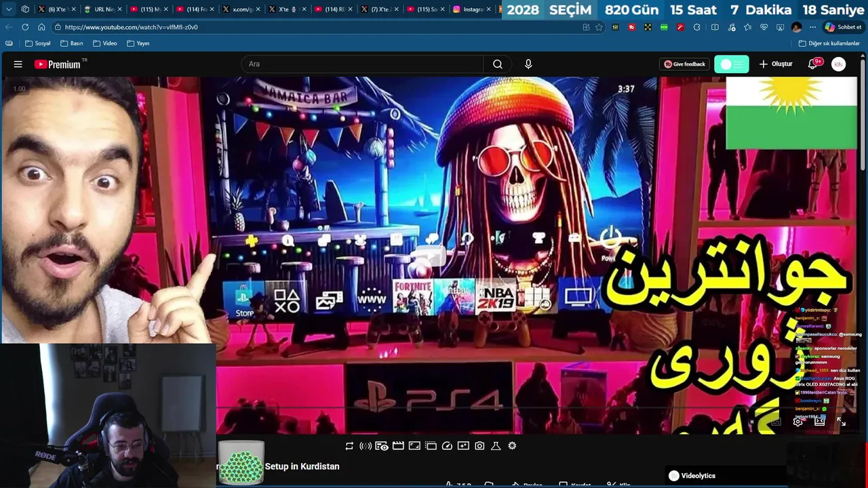Toggle the loop button below video

click(x=349, y=446)
